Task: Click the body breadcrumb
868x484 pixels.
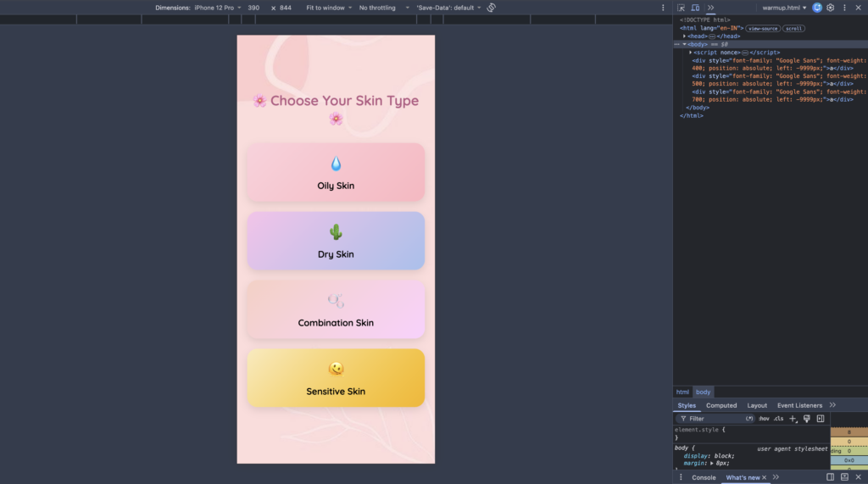Action: (x=703, y=392)
